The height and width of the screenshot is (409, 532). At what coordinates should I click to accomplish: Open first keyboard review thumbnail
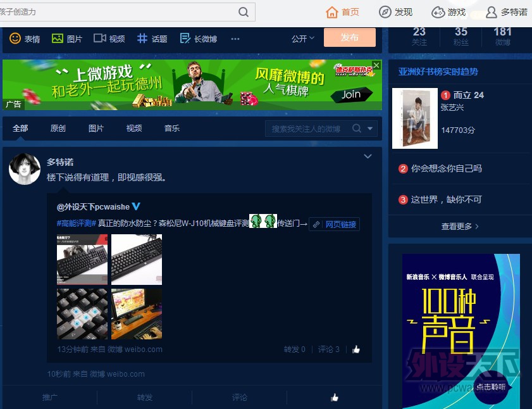tap(82, 259)
